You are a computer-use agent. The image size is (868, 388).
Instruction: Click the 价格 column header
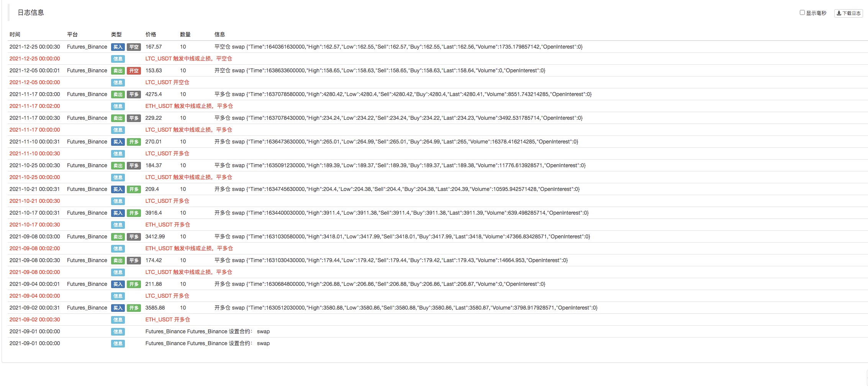(x=151, y=34)
